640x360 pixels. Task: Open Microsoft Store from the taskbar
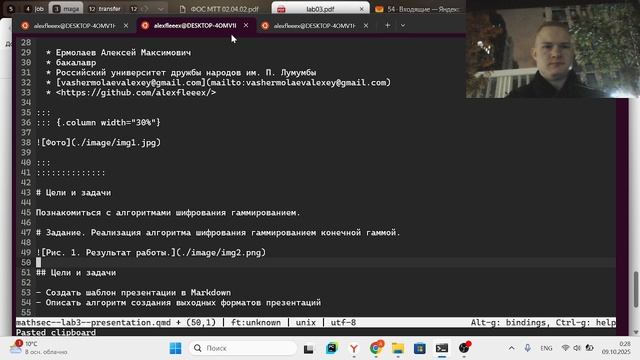420,348
